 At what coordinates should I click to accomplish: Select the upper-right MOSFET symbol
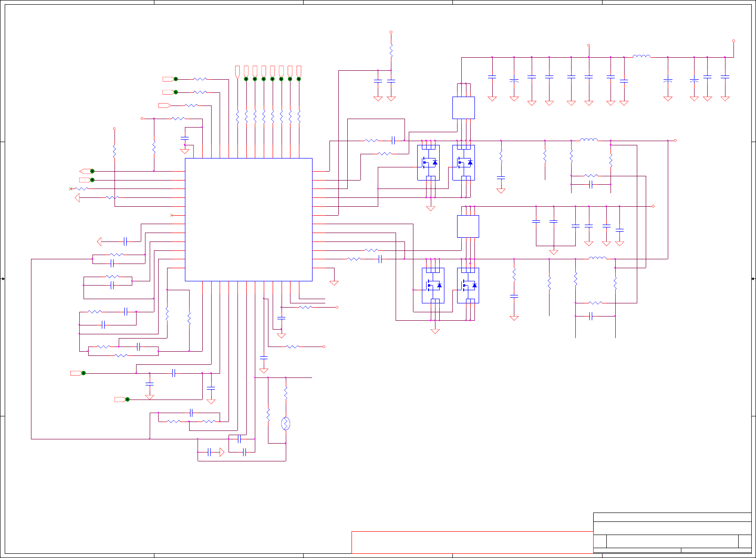(x=464, y=163)
